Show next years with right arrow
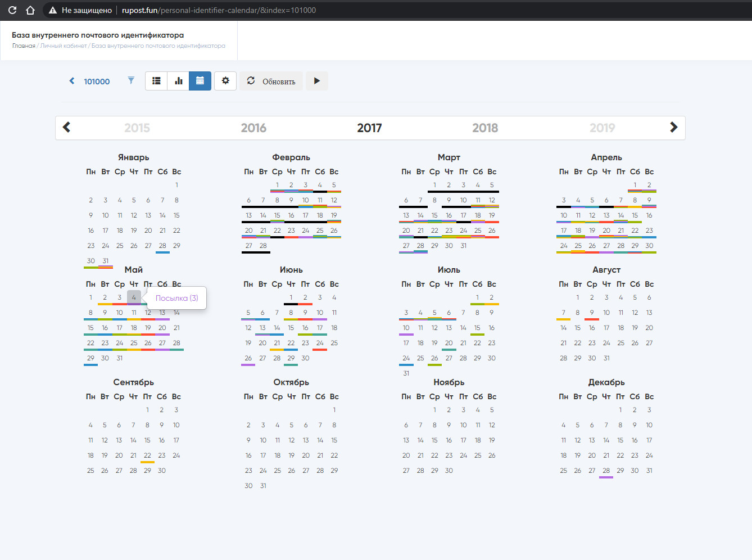 (674, 127)
